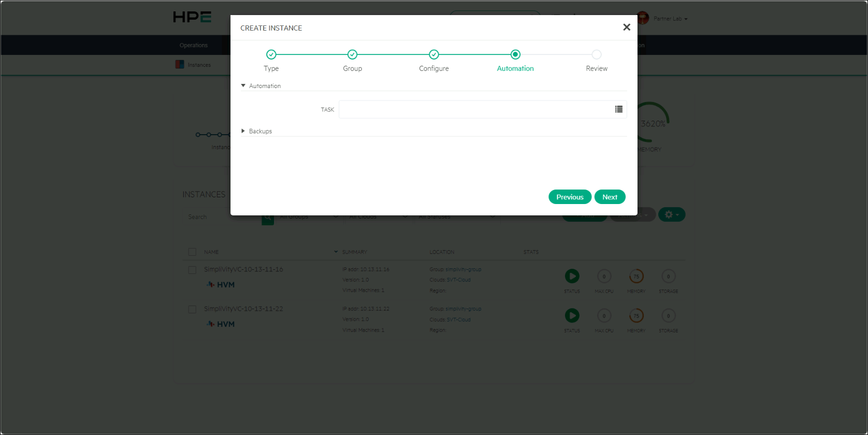Viewport: 868px width, 435px height.
Task: Click the 3620% memory gauge
Action: [x=653, y=123]
